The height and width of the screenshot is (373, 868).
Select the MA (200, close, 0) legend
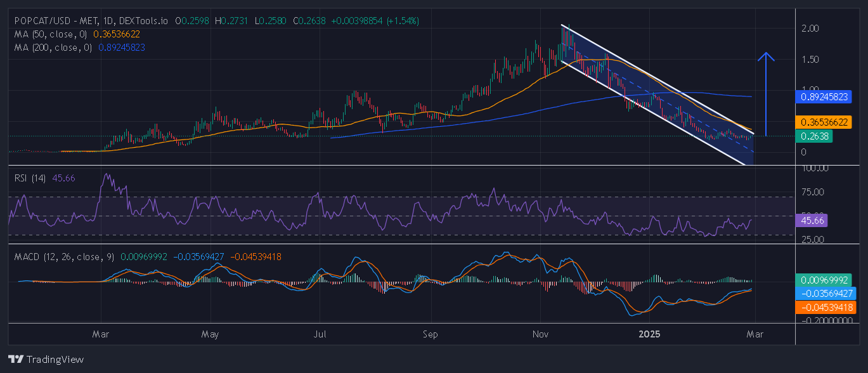54,47
